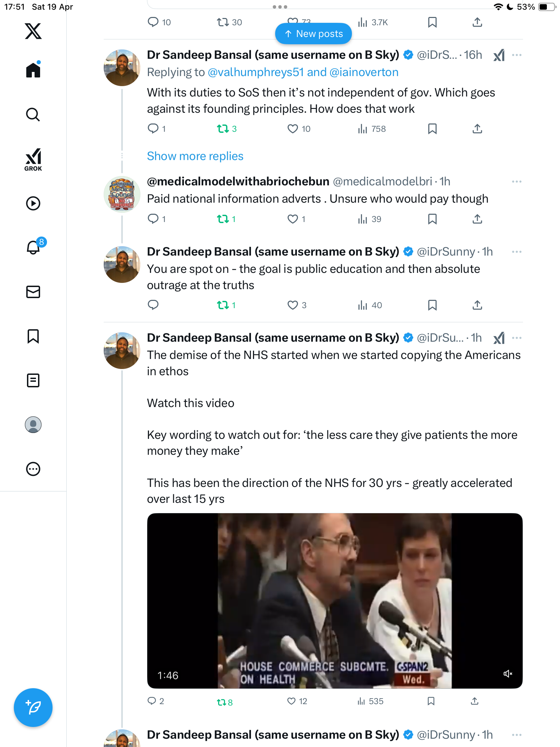This screenshot has width=560, height=747.
Task: Open more options on medicalmodelwithabriochebun post
Action: 516,182
